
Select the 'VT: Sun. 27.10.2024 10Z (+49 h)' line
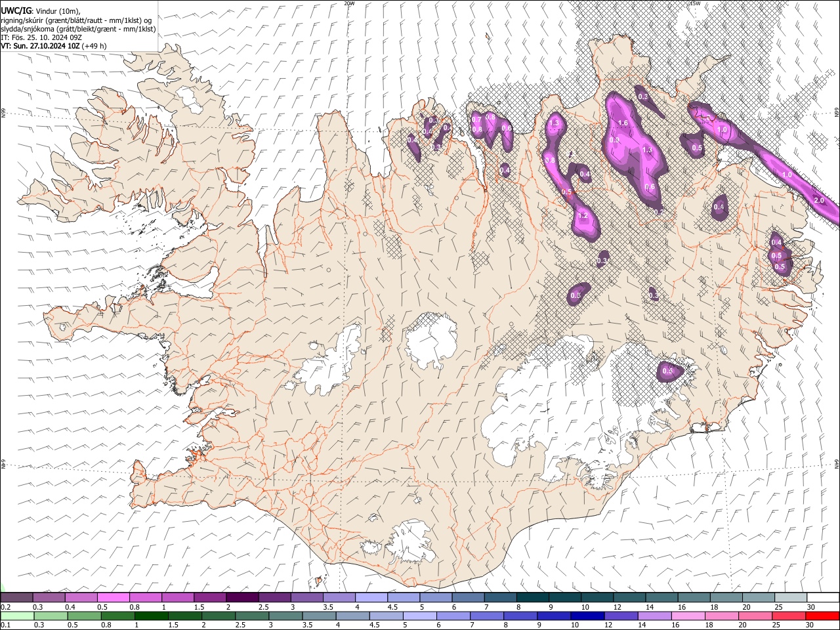(x=53, y=46)
